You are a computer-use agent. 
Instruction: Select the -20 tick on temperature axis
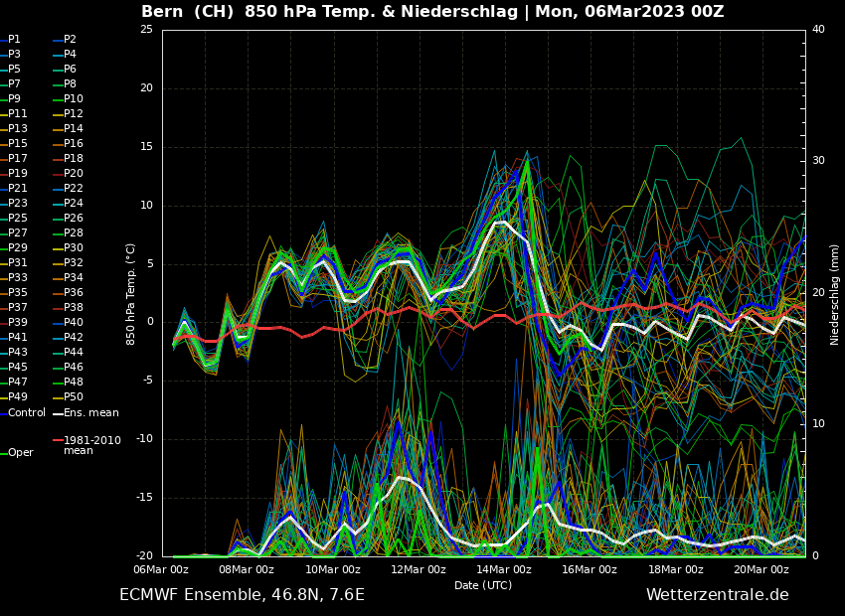pyautogui.click(x=144, y=555)
